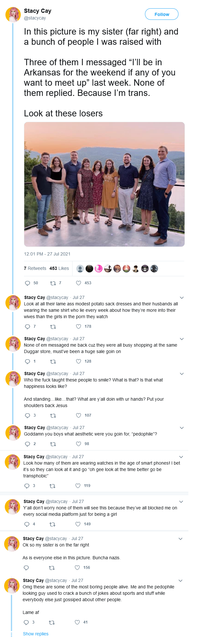The width and height of the screenshot is (197, 644).
Task: Click the first liker avatar in the likes row
Action: pos(80,269)
